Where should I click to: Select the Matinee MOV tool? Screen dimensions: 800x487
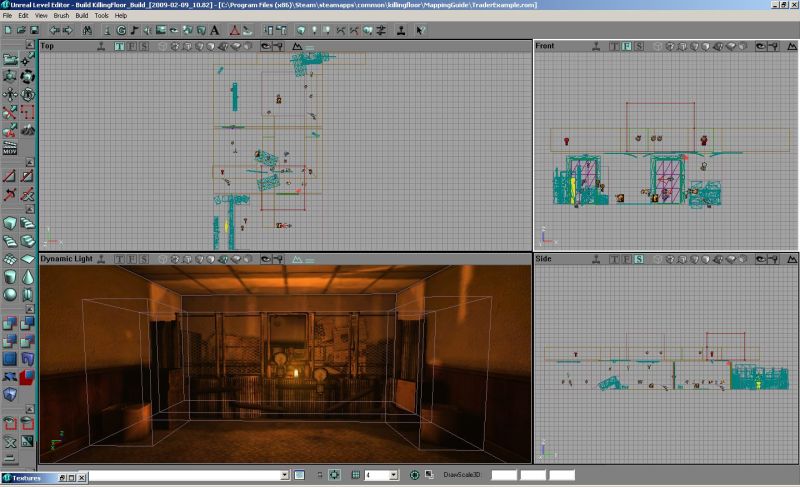pos(10,147)
